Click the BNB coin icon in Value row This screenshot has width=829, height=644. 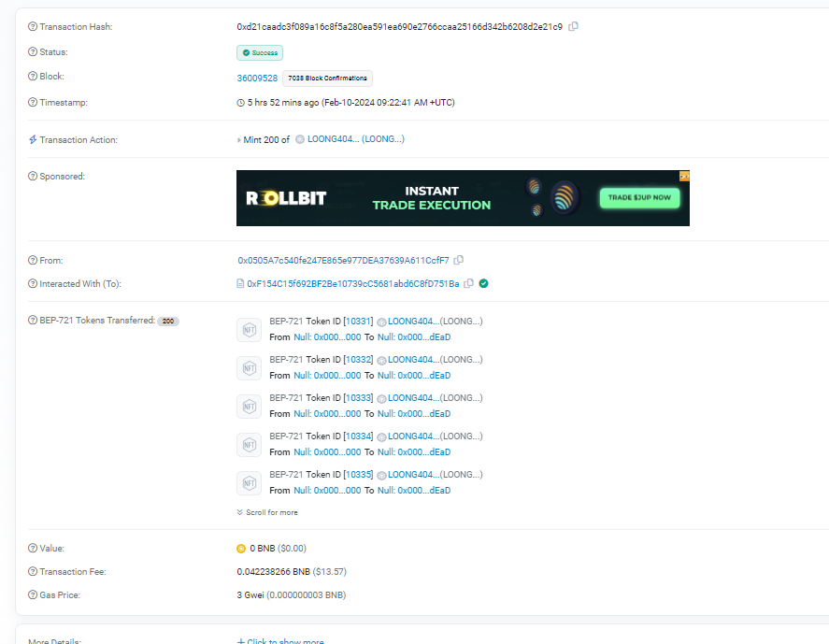[x=241, y=549]
